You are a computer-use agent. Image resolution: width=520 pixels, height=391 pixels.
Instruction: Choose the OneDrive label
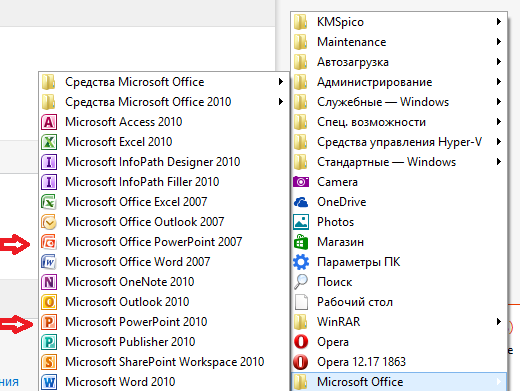pyautogui.click(x=342, y=202)
